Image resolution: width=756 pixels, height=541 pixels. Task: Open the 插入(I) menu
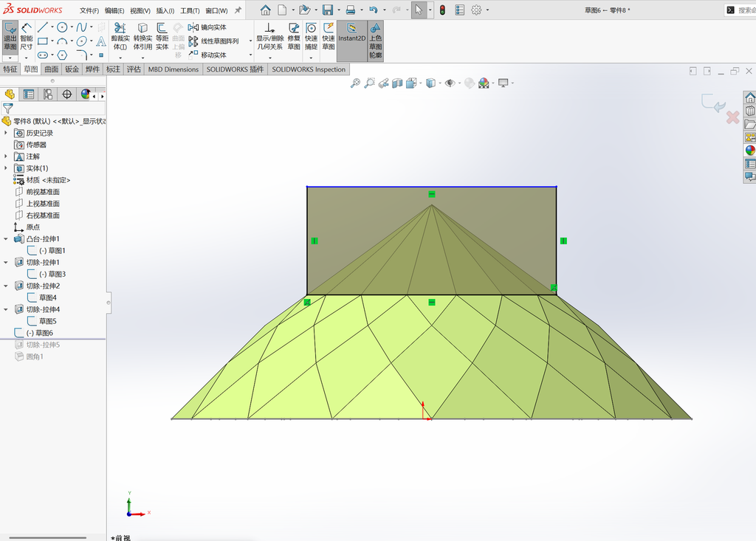pyautogui.click(x=165, y=10)
